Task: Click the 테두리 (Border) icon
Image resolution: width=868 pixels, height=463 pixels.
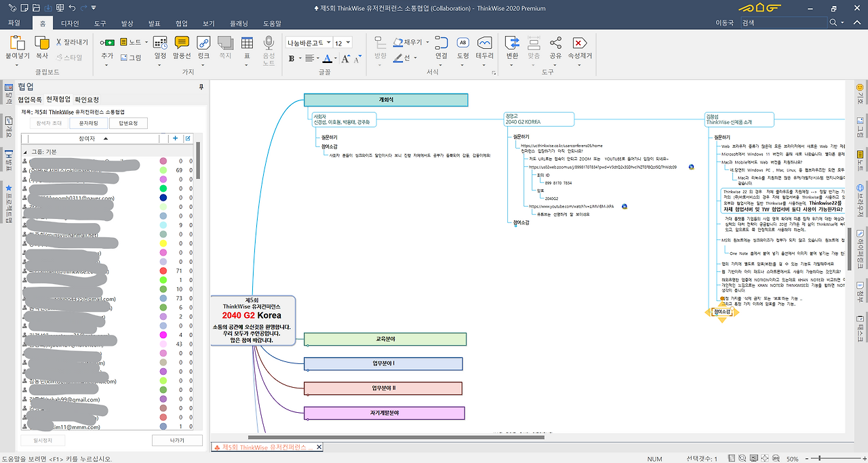Action: tap(484, 43)
